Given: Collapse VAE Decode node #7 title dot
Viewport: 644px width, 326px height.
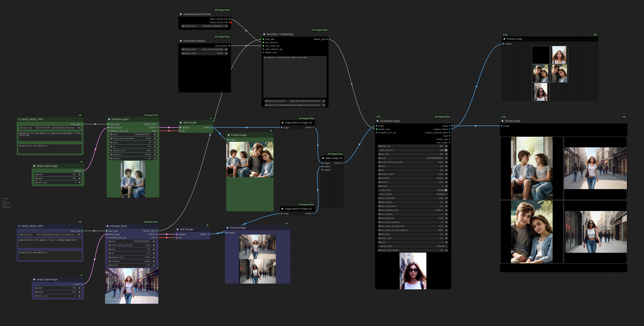Looking at the screenshot, I should click(x=181, y=123).
